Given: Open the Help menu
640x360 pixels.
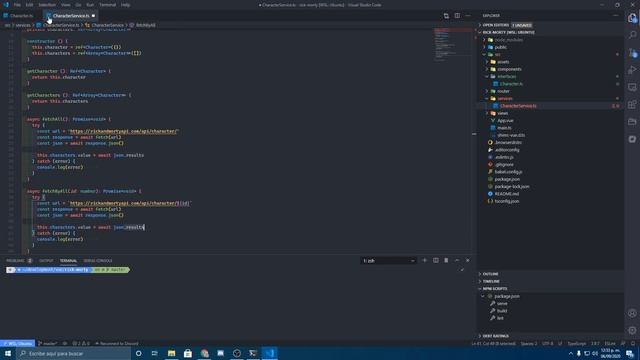Looking at the screenshot, I should pos(125,5).
